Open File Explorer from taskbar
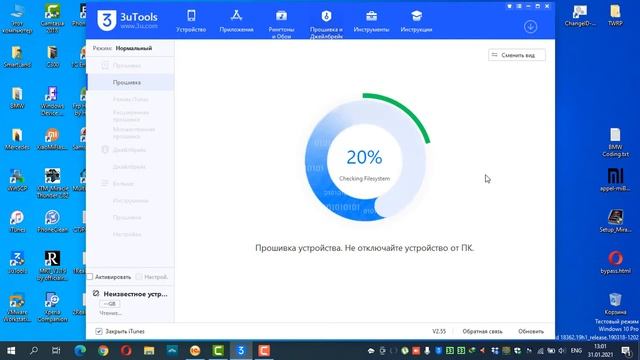640x360 pixels. (x=149, y=350)
